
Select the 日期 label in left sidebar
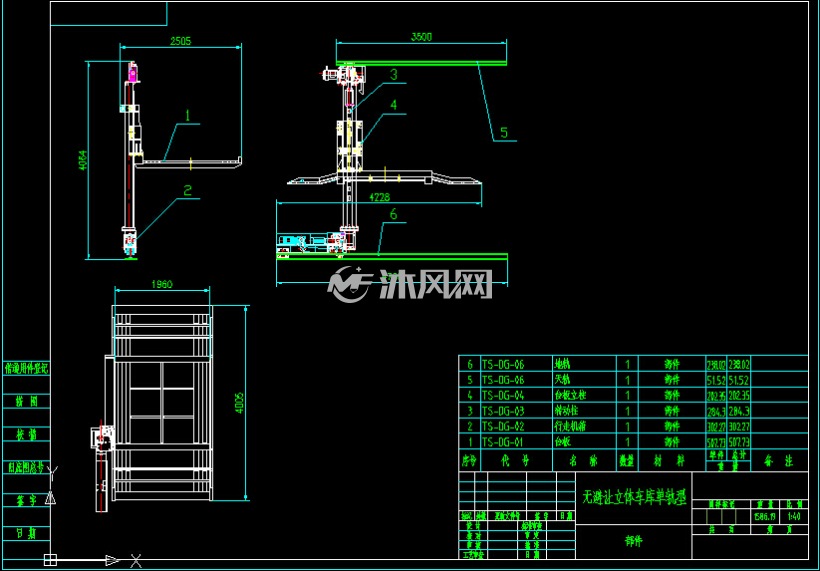[27, 533]
